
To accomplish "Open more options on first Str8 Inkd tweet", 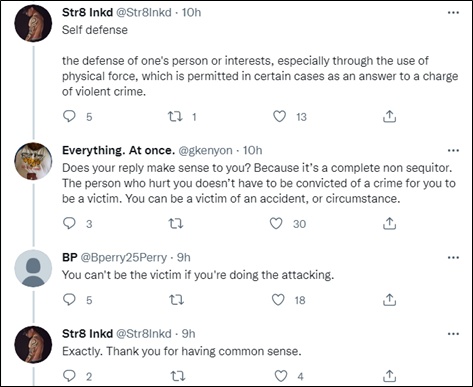I will (x=453, y=13).
